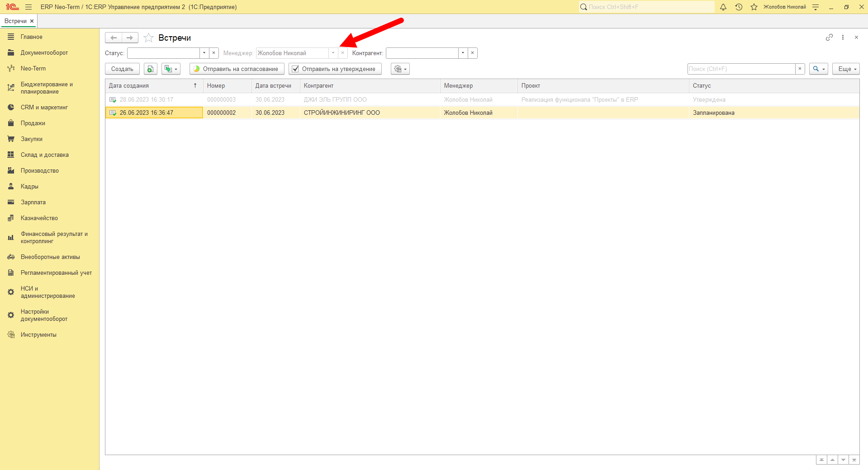Image resolution: width=868 pixels, height=470 pixels.
Task: Sort by Дата создания column header
Action: (x=154, y=85)
